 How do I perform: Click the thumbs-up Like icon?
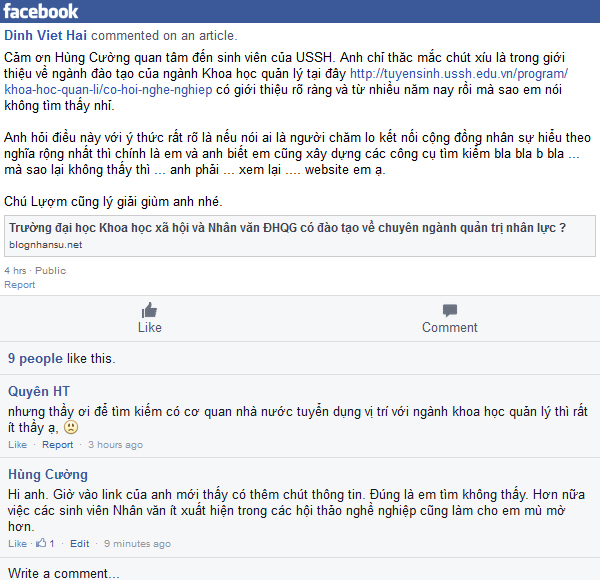tap(149, 310)
